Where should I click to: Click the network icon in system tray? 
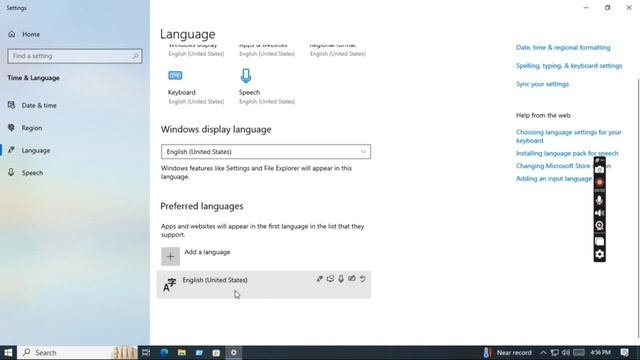(x=554, y=353)
